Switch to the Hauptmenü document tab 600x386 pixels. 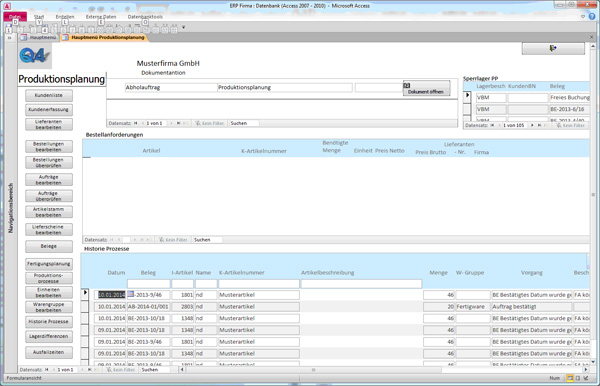39,37
